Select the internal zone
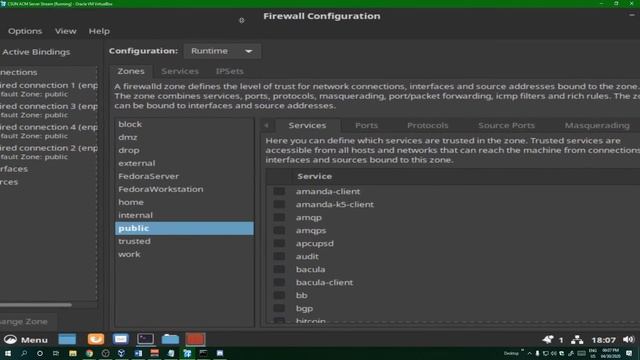This screenshot has height=360, width=640. (184, 215)
